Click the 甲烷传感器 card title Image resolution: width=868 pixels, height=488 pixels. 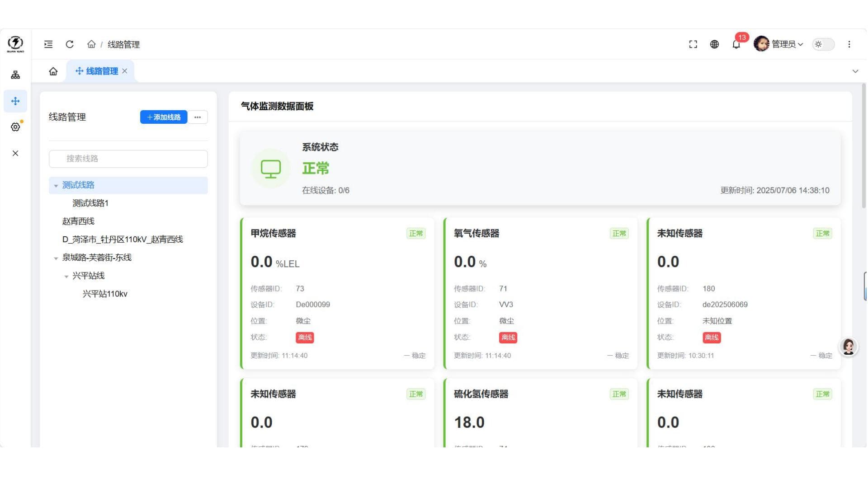point(273,234)
